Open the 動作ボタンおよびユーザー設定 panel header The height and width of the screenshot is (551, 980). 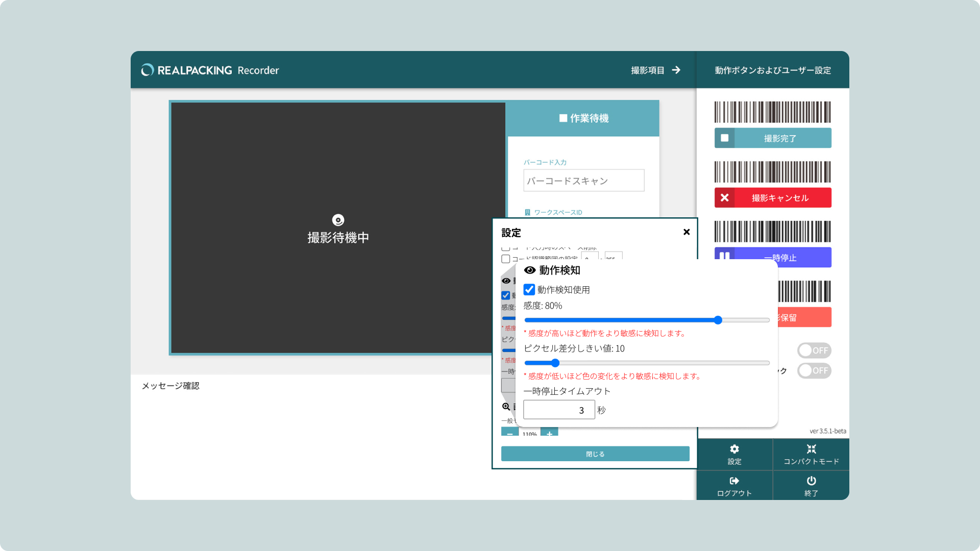[772, 70]
